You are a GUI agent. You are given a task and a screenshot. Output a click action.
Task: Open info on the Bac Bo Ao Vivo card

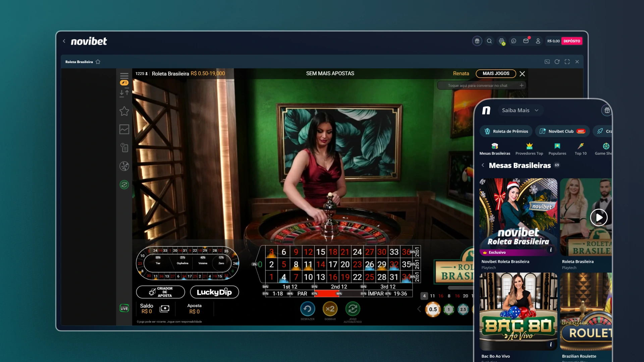click(x=551, y=344)
